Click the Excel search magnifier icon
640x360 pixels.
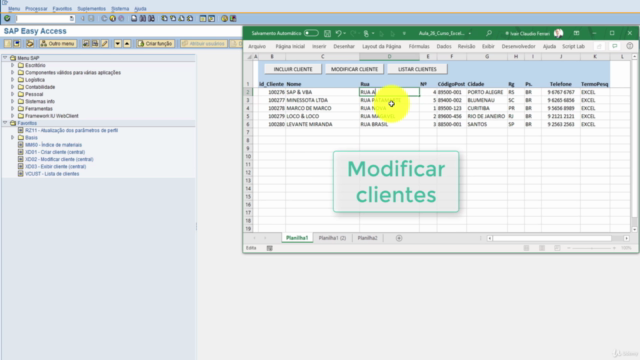click(489, 33)
